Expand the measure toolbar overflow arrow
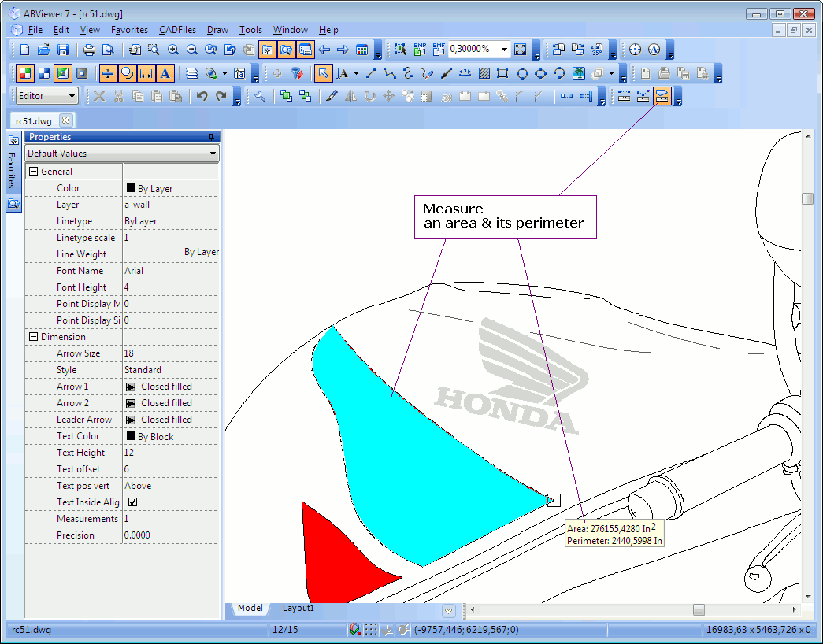Image resolution: width=823 pixels, height=644 pixels. (x=678, y=97)
